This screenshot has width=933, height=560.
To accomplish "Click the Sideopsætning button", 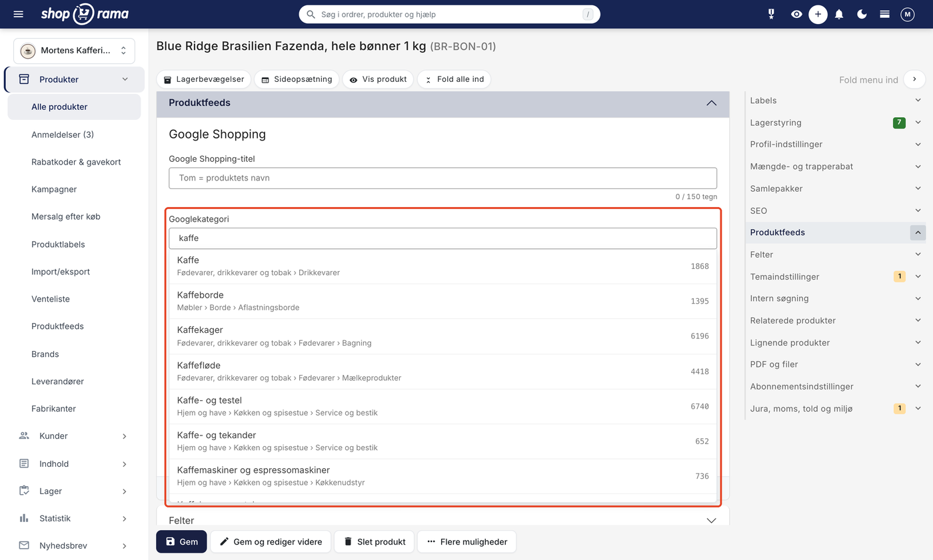I will (x=297, y=79).
